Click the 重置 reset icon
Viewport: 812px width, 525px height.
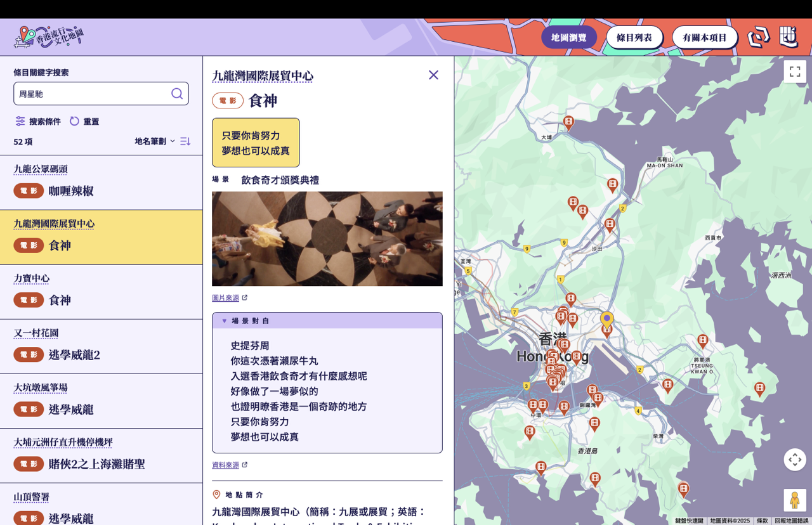coord(75,121)
